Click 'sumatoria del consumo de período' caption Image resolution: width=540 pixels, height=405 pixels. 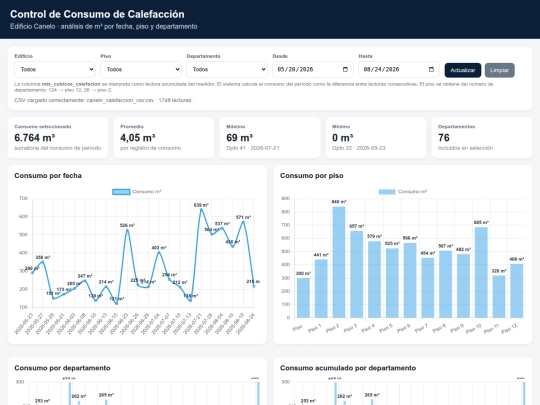click(58, 148)
